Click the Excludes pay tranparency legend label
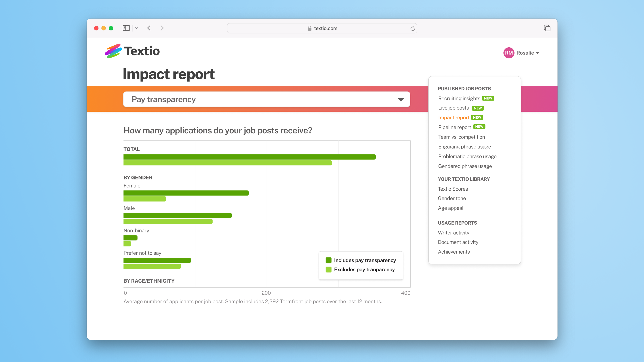This screenshot has width=644, height=362. pyautogui.click(x=364, y=269)
